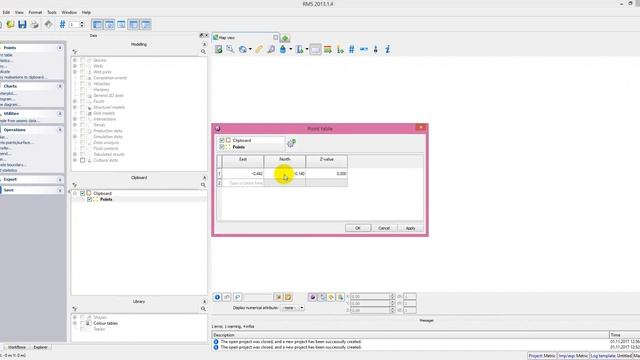Click Apply in Point table dialog
The width and height of the screenshot is (640, 360).
(x=410, y=228)
